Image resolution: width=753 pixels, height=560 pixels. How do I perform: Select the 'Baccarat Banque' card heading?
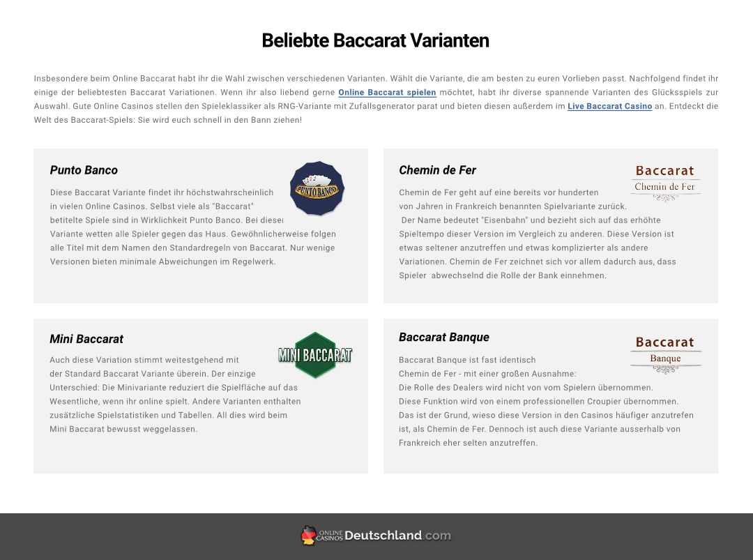(444, 338)
